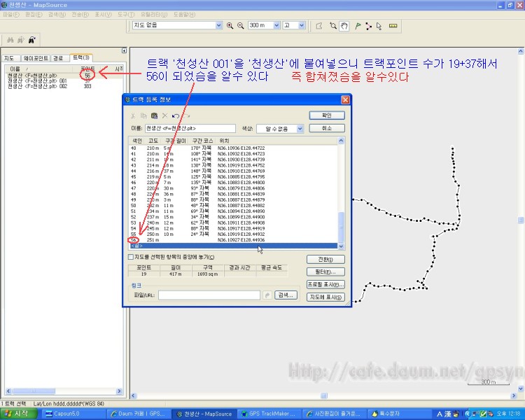Open the 표시(V) menu
Viewport: 525px width, 420px height.
tap(103, 15)
